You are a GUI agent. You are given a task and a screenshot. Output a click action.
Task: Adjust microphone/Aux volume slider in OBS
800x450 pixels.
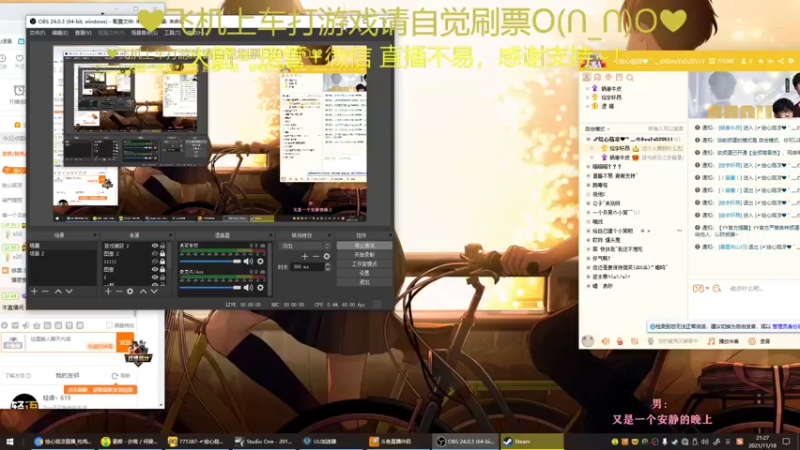[x=210, y=288]
